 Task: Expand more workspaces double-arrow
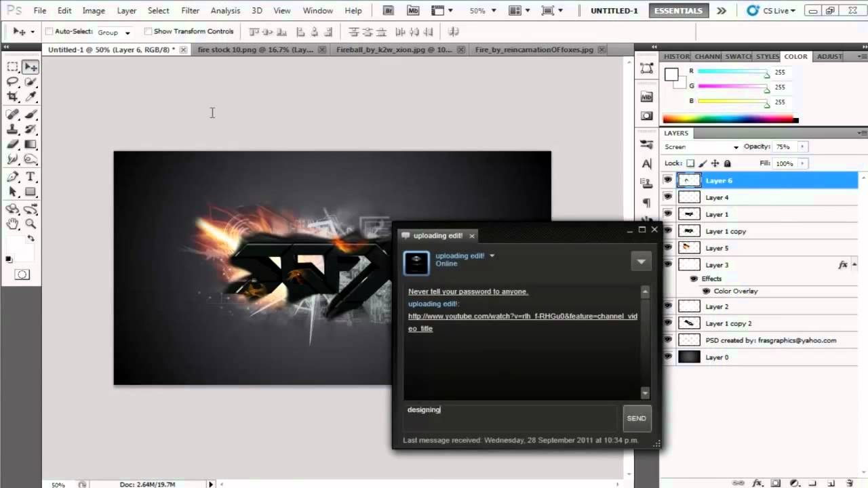tap(722, 11)
